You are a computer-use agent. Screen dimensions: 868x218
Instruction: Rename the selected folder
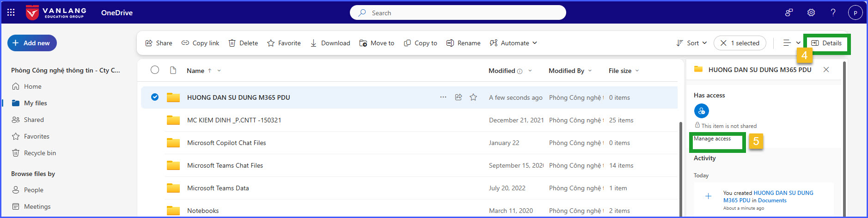click(463, 43)
